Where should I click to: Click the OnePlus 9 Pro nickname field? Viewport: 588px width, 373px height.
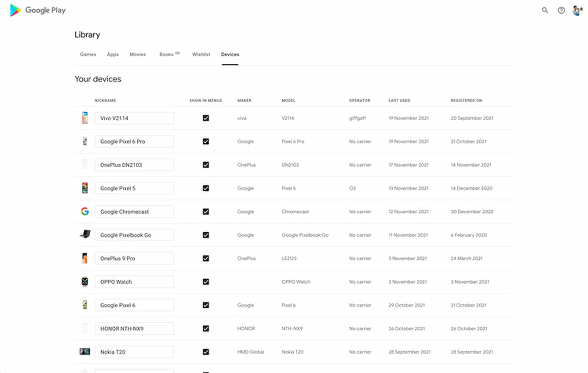click(x=134, y=259)
